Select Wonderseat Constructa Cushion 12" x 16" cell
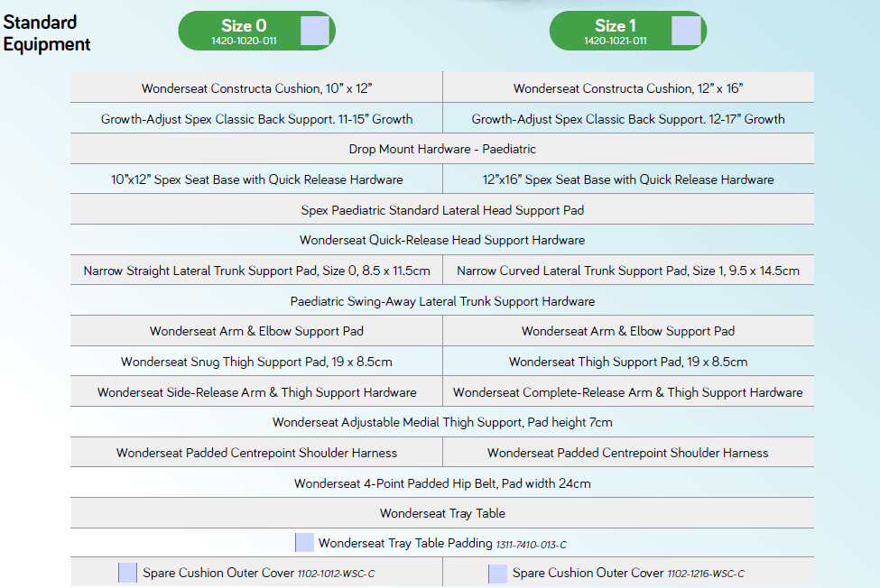Image resolution: width=880 pixels, height=588 pixels. [628, 87]
